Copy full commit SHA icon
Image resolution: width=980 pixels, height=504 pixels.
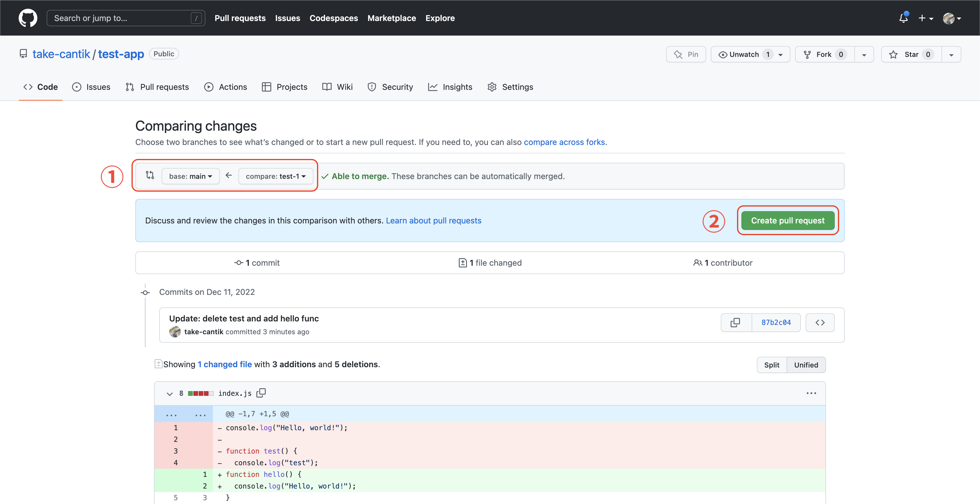coord(735,323)
